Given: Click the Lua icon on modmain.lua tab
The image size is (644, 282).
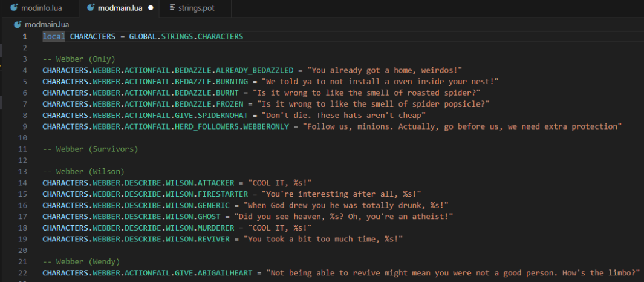Looking at the screenshot, I should click(91, 8).
